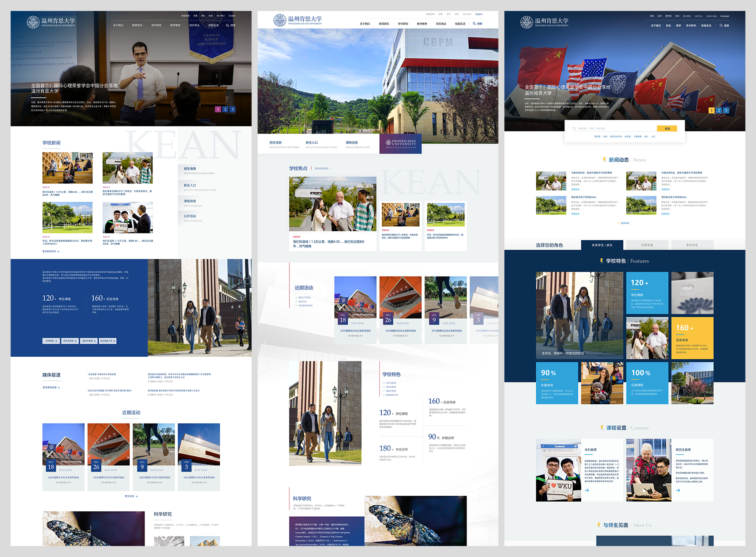The height and width of the screenshot is (557, 756).
Task: Select the 科研学者 role tab
Action: pyautogui.click(x=647, y=245)
